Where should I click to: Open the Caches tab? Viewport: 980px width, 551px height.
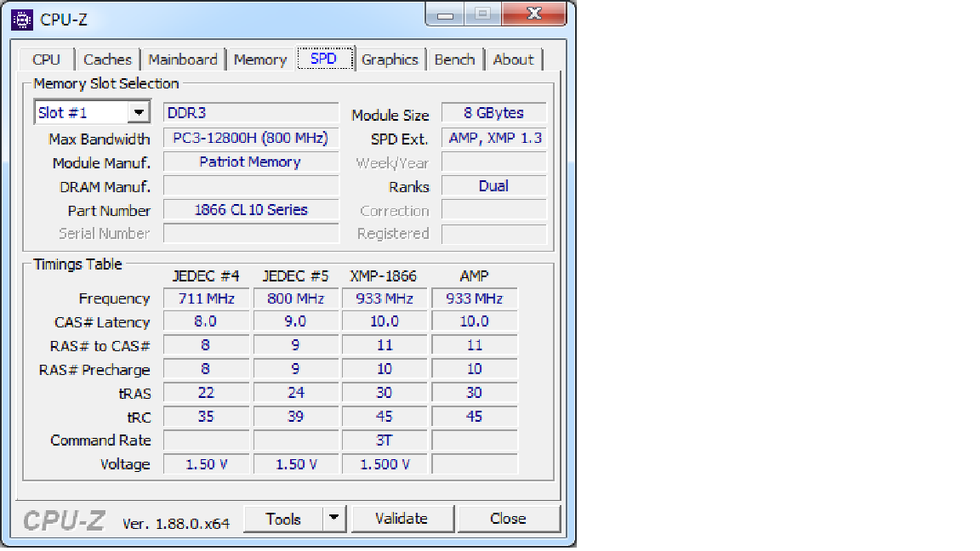tap(107, 60)
